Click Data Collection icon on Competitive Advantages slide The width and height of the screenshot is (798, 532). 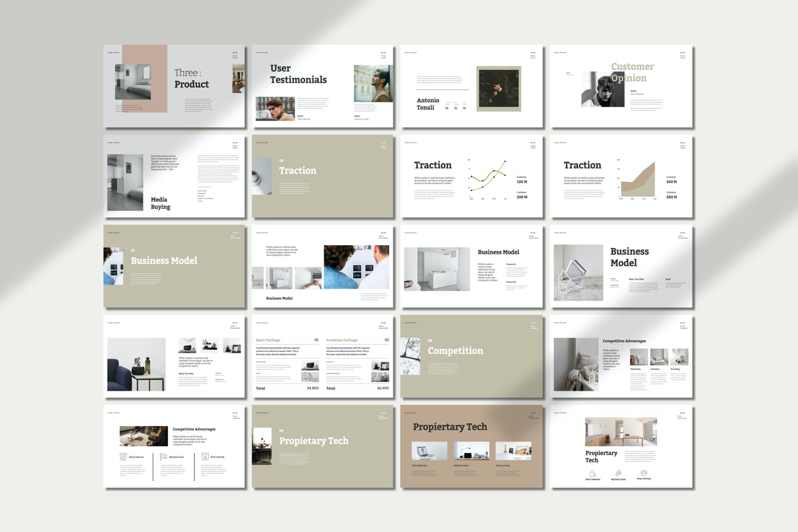pyautogui.click(x=123, y=457)
